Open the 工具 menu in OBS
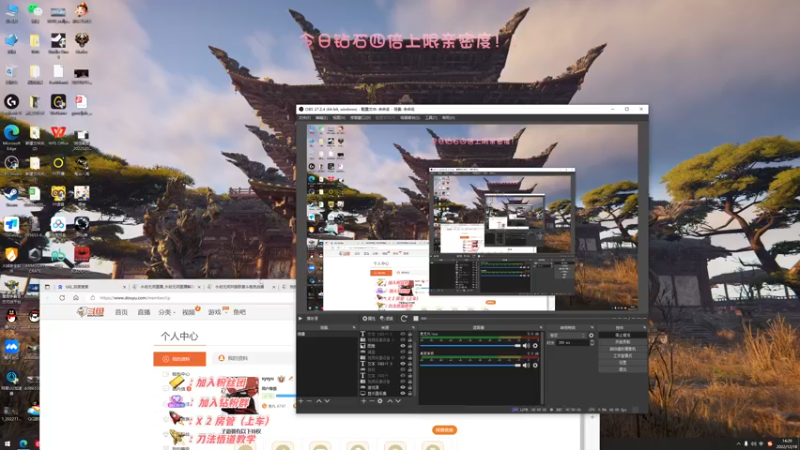 tap(431, 117)
